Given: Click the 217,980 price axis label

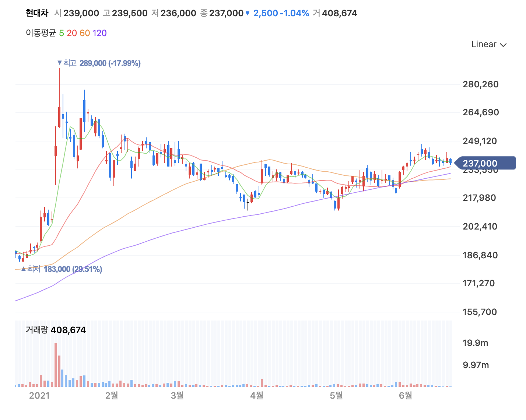Looking at the screenshot, I should (x=479, y=198).
